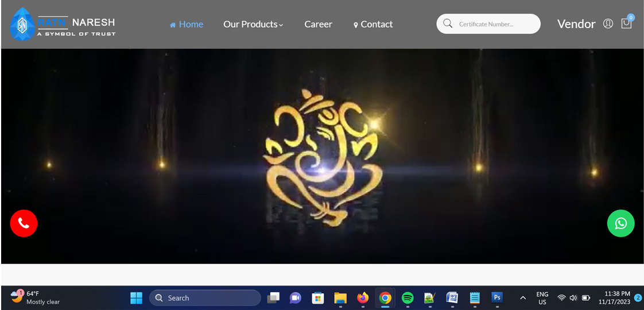Focus the Certificate Number search field
This screenshot has width=644, height=310.
(494, 24)
